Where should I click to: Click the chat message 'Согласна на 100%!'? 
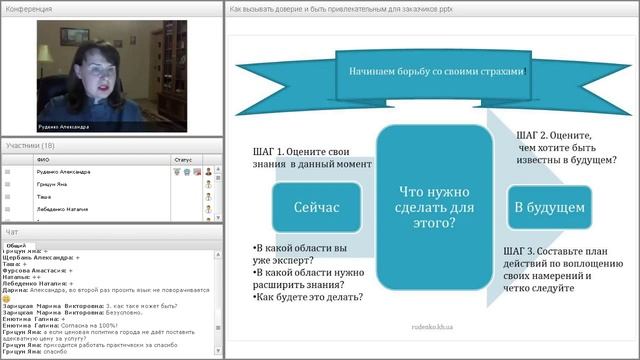(89, 326)
